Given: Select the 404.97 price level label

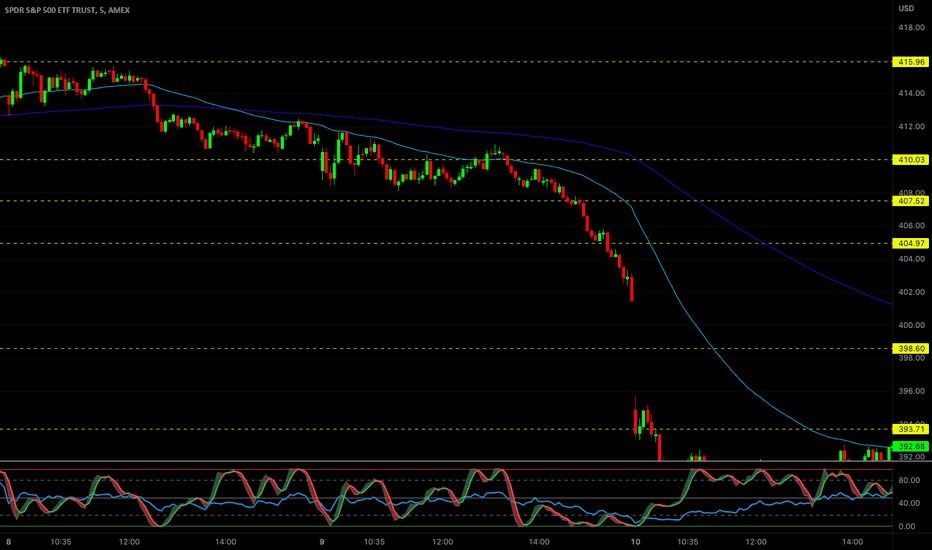Looking at the screenshot, I should click(x=911, y=243).
